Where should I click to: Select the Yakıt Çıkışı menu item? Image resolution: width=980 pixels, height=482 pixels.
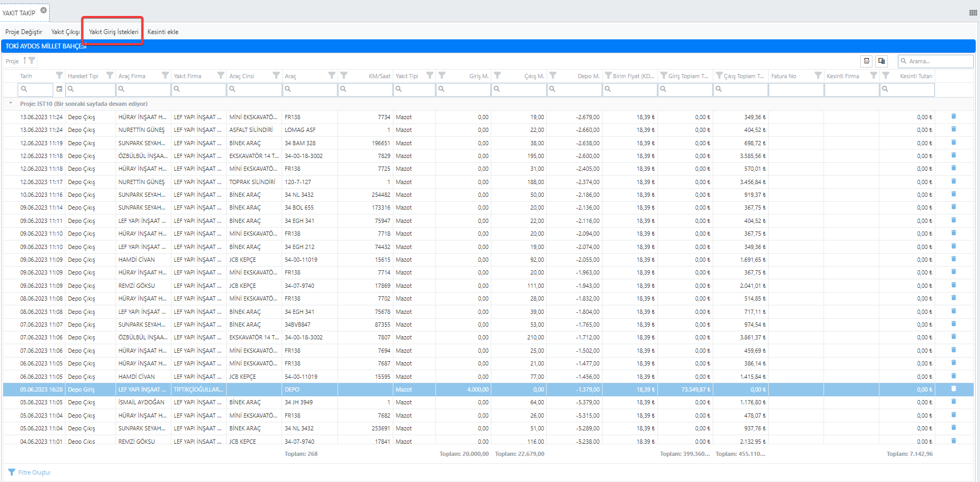coord(65,32)
